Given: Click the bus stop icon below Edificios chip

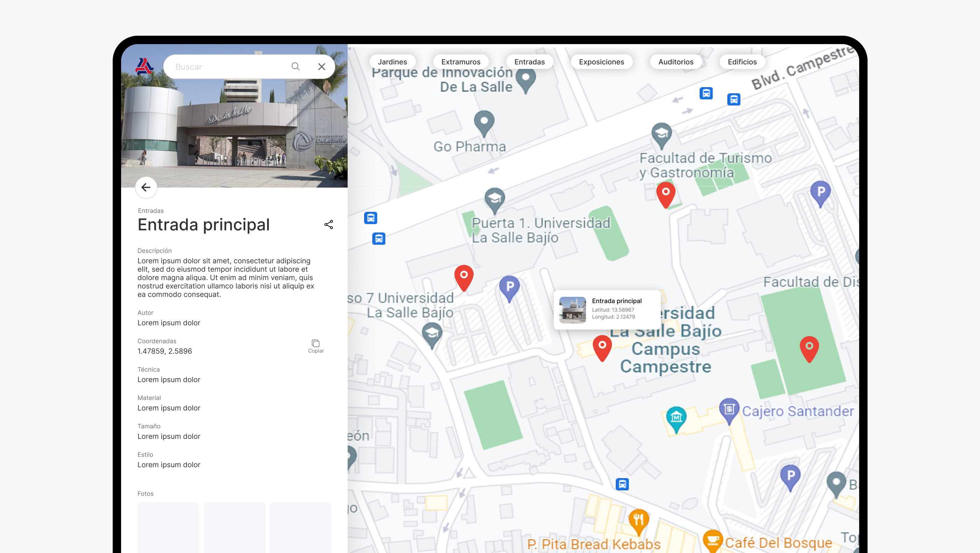Looking at the screenshot, I should point(734,99).
